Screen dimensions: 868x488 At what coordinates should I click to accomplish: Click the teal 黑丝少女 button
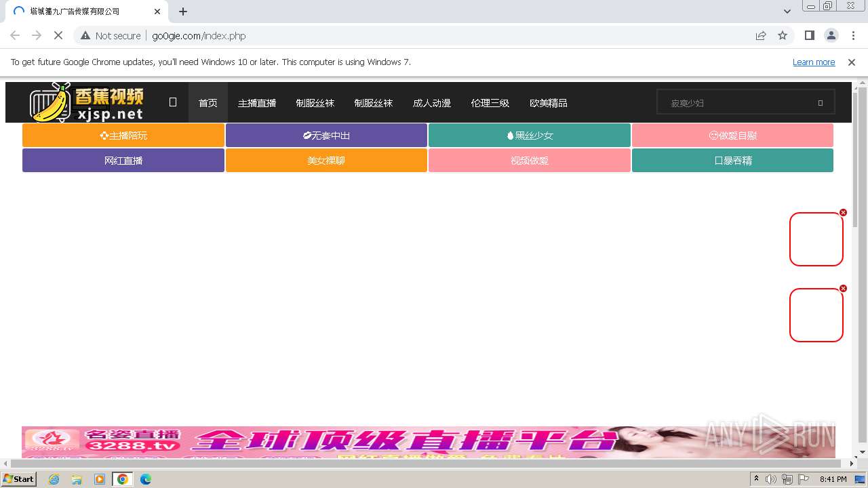(x=530, y=136)
